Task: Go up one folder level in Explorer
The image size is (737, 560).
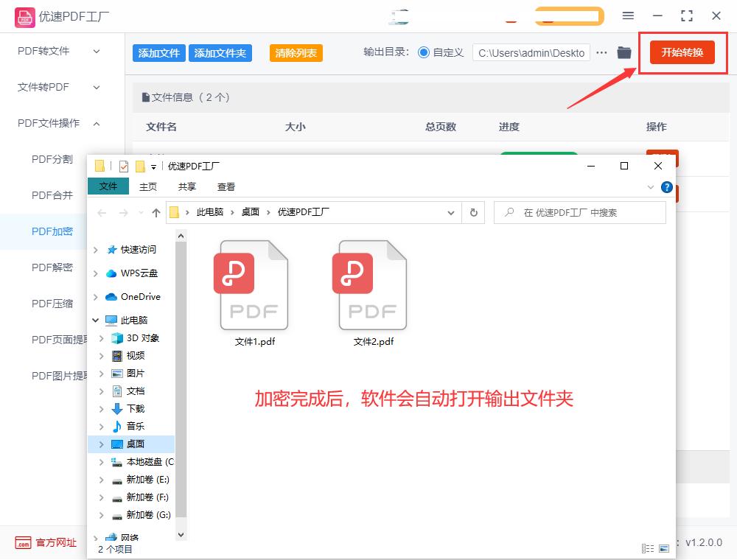Action: coord(156,212)
